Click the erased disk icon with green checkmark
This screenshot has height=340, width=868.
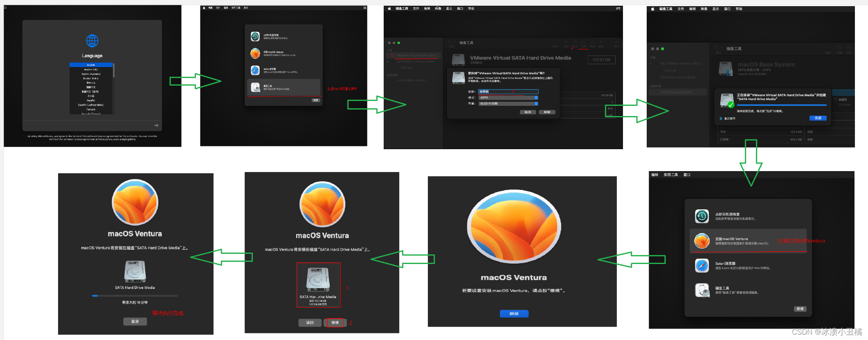(x=727, y=100)
